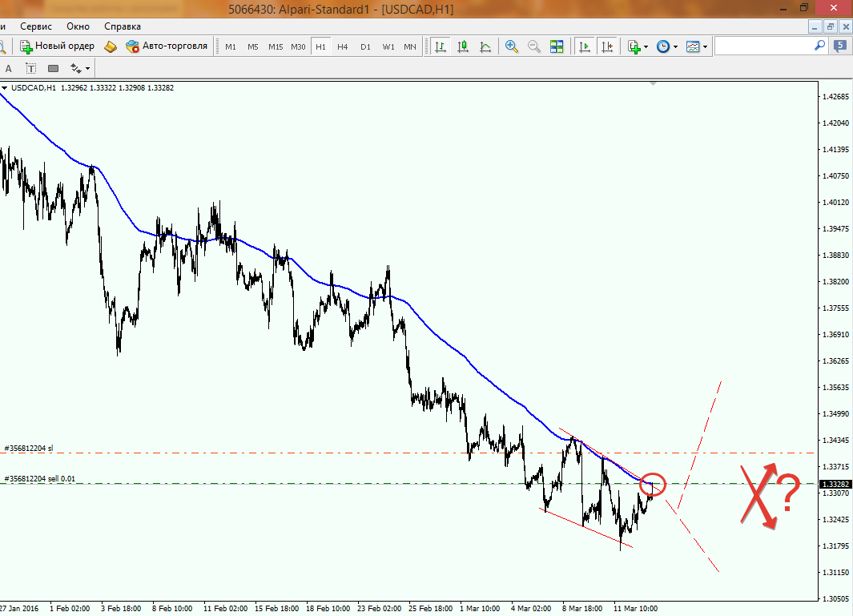Toggle chart auto scroll icon
The height and width of the screenshot is (616, 853).
coord(585,46)
